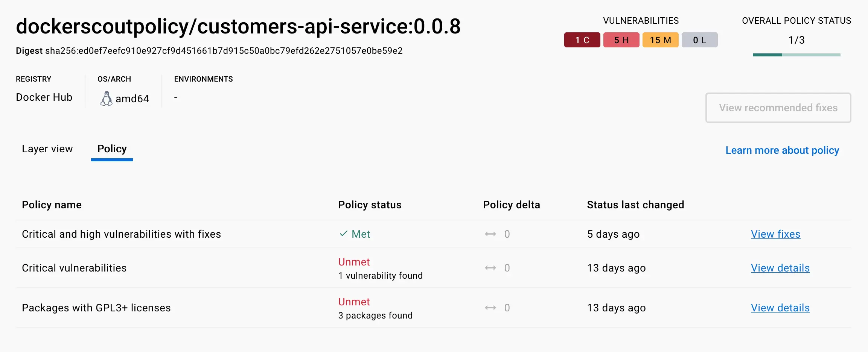Open View details for GPL3+ licenses policy

pyautogui.click(x=780, y=308)
